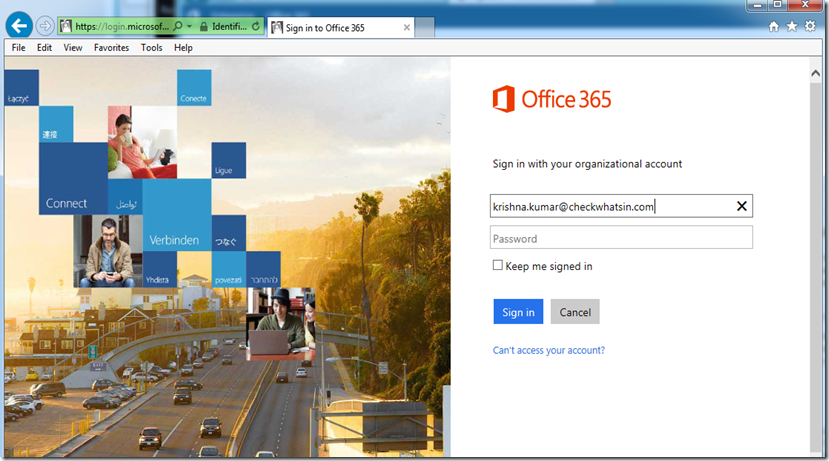Open the File menu
The image size is (829, 461).
point(19,48)
